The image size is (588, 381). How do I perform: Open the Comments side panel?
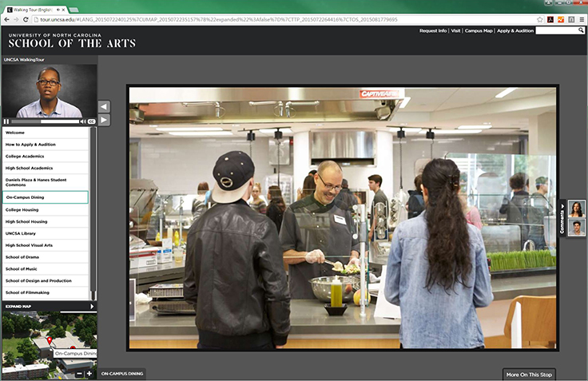562,217
